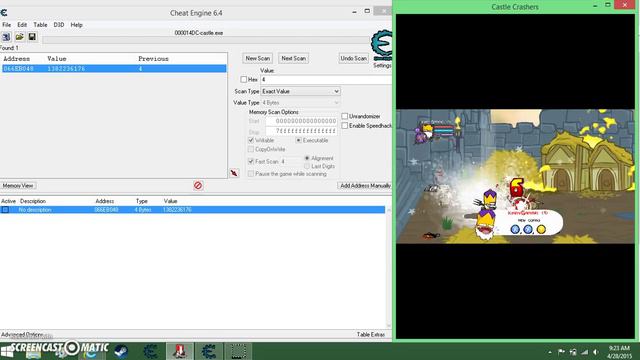The image size is (640, 360).
Task: Click the Cheat Engine title bar icon
Action: pos(4,13)
